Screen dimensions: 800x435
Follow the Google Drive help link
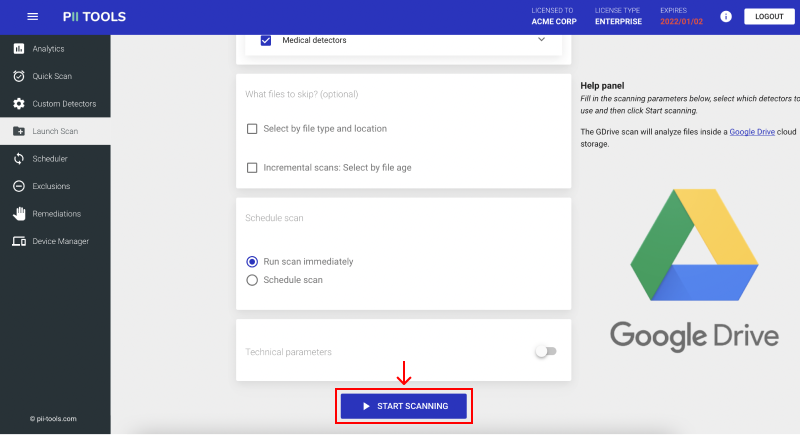click(752, 132)
